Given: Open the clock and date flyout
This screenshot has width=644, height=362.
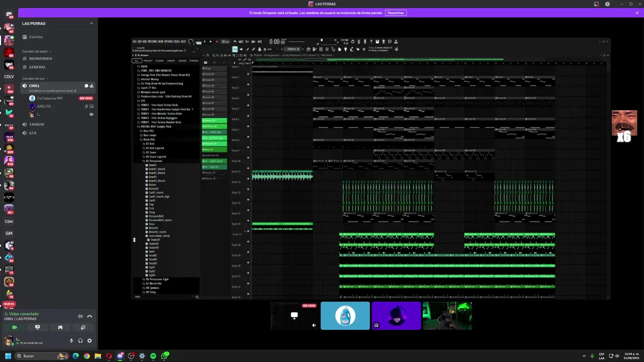Looking at the screenshot, I should pos(631,356).
